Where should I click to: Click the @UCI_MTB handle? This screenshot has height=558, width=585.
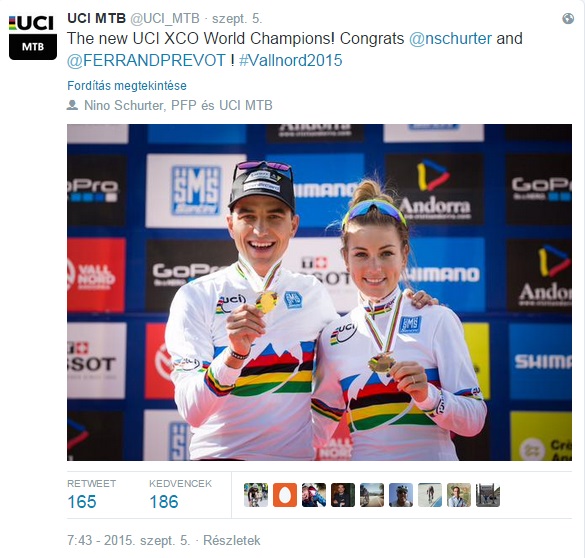165,18
